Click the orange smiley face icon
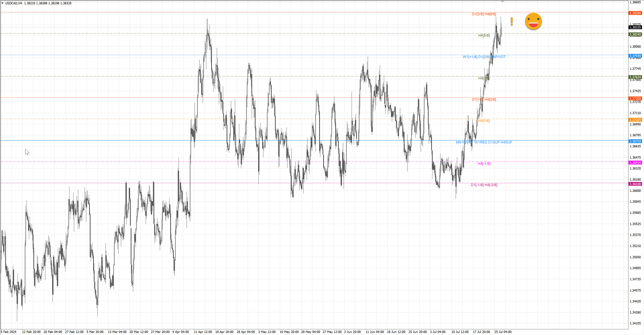The height and width of the screenshot is (335, 644). pyautogui.click(x=533, y=21)
